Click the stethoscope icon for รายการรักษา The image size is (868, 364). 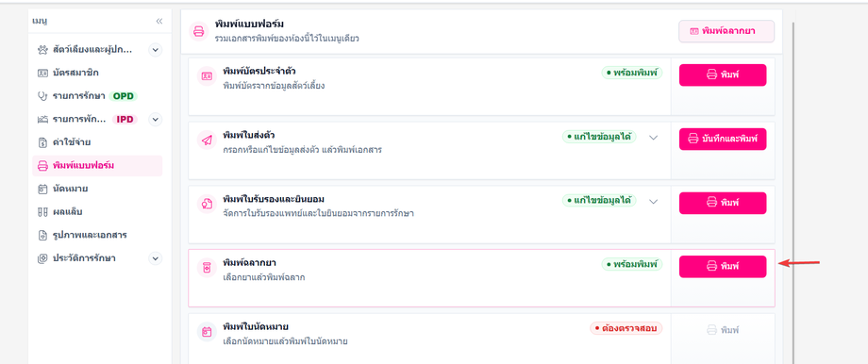(42, 95)
